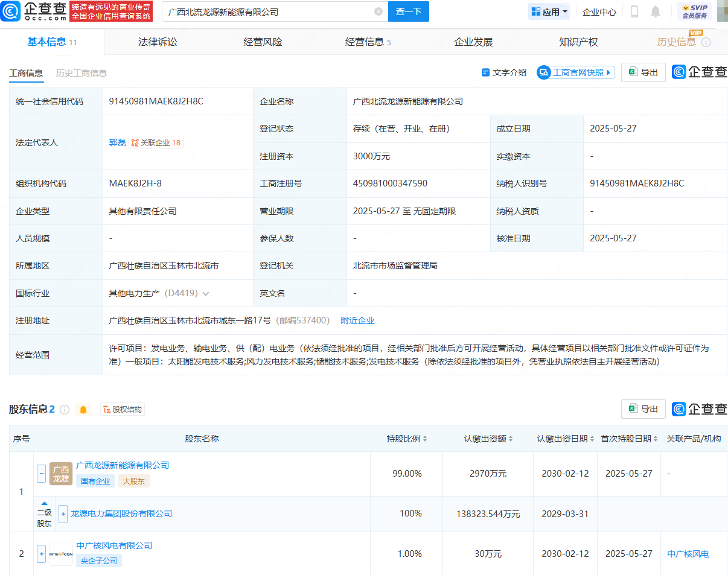Collapse the 二级股东 arrow
This screenshot has height=575, width=728.
(45, 503)
